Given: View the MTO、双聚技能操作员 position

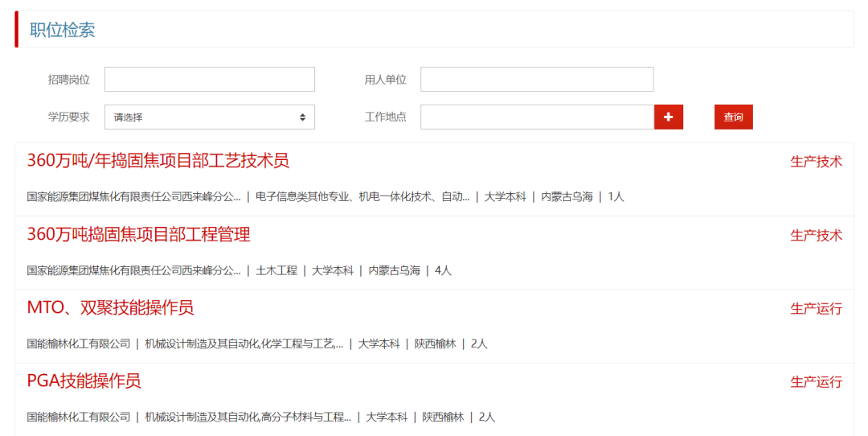Looking at the screenshot, I should tap(110, 307).
